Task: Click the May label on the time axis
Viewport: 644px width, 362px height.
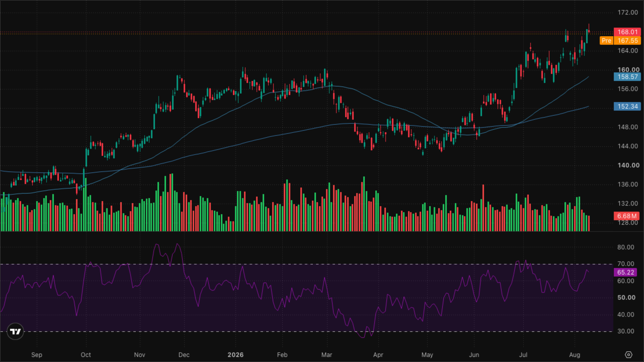Action: point(427,355)
